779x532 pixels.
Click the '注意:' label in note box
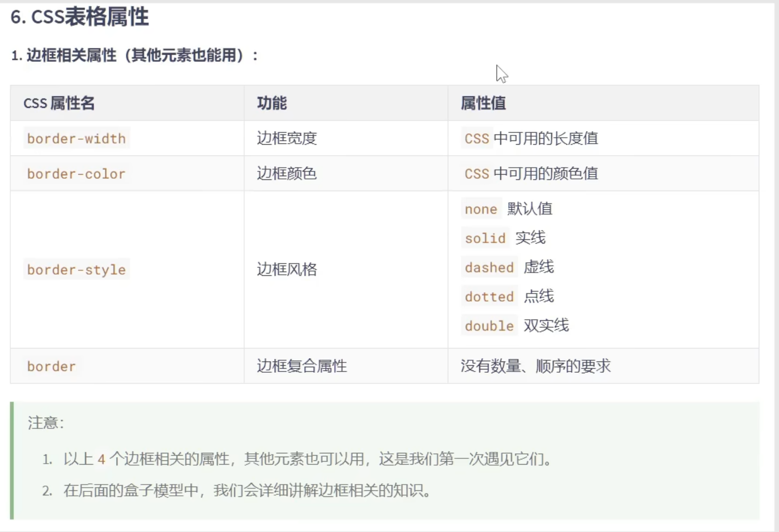(45, 423)
